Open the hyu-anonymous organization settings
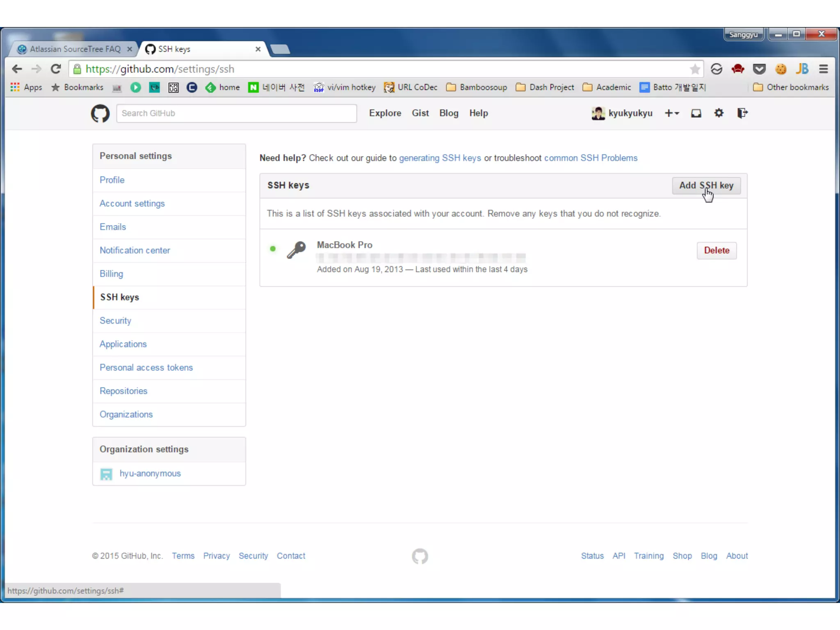The image size is (840, 630). 150,473
